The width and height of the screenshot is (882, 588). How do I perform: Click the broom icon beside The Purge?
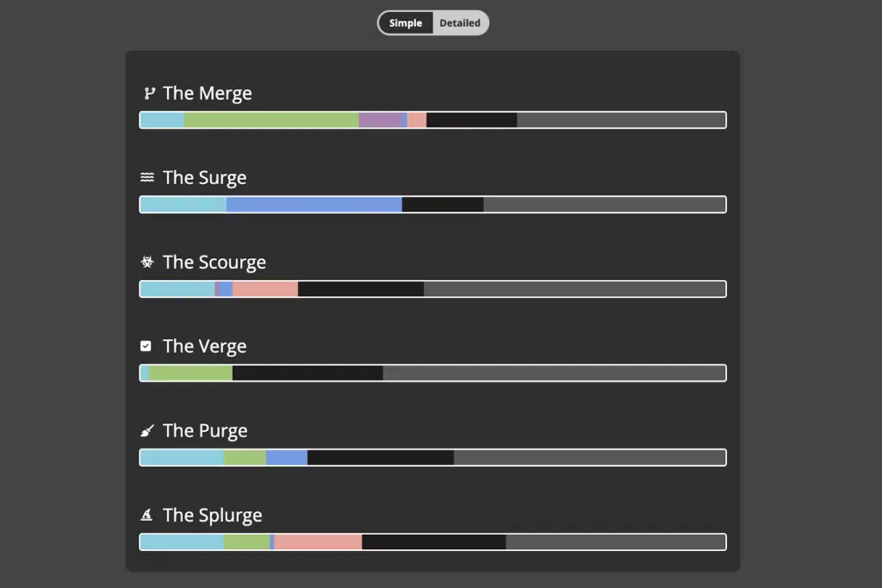(x=146, y=430)
